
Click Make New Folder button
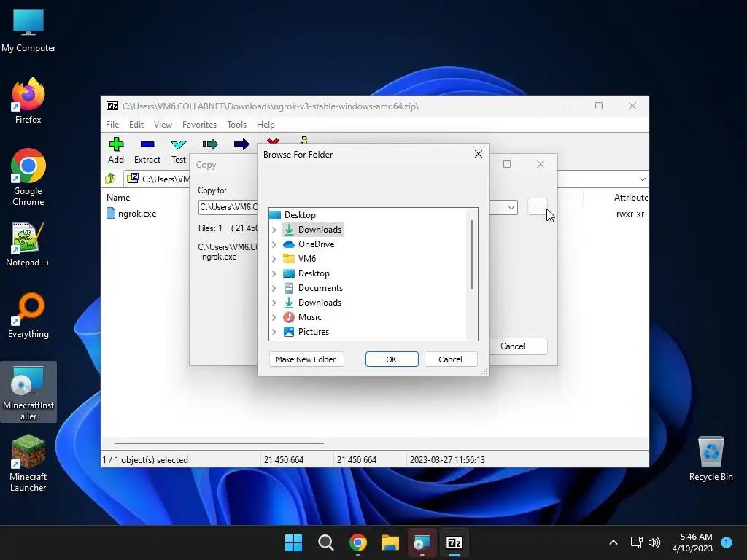[306, 359]
